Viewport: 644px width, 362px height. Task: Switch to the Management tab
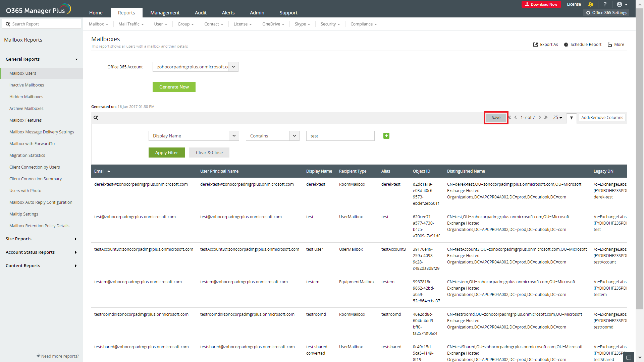pyautogui.click(x=165, y=13)
